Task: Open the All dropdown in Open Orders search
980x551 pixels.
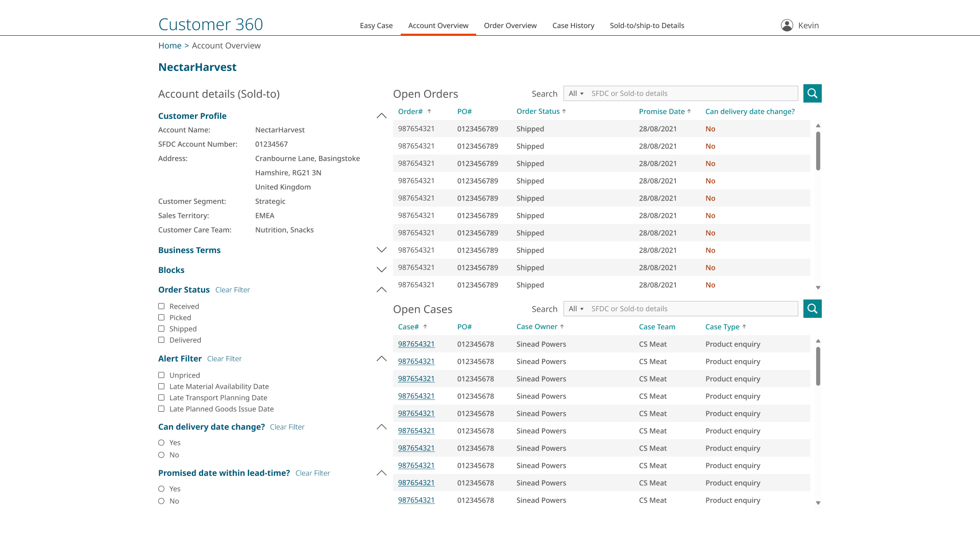Action: (576, 93)
